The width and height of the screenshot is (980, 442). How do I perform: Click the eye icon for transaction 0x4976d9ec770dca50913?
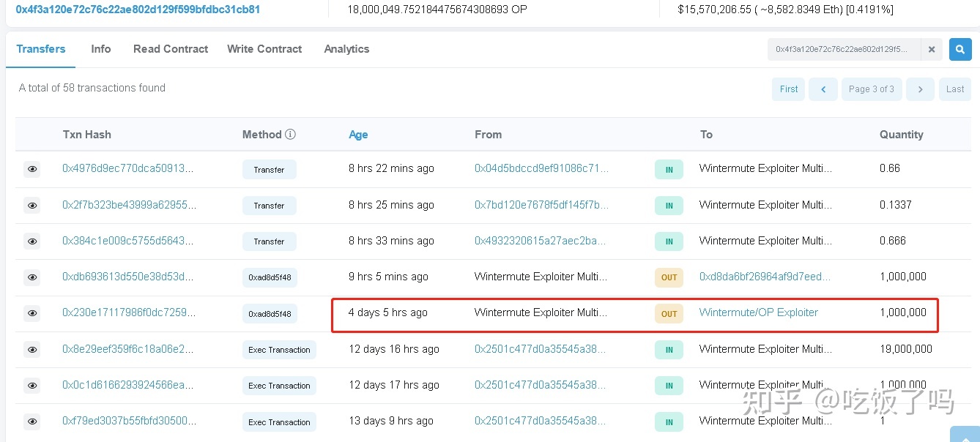(32, 169)
